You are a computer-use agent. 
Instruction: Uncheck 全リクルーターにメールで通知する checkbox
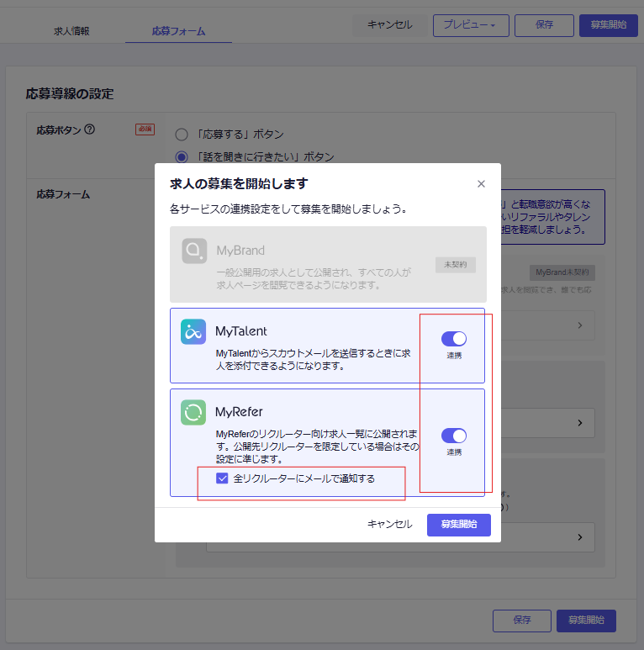click(222, 478)
